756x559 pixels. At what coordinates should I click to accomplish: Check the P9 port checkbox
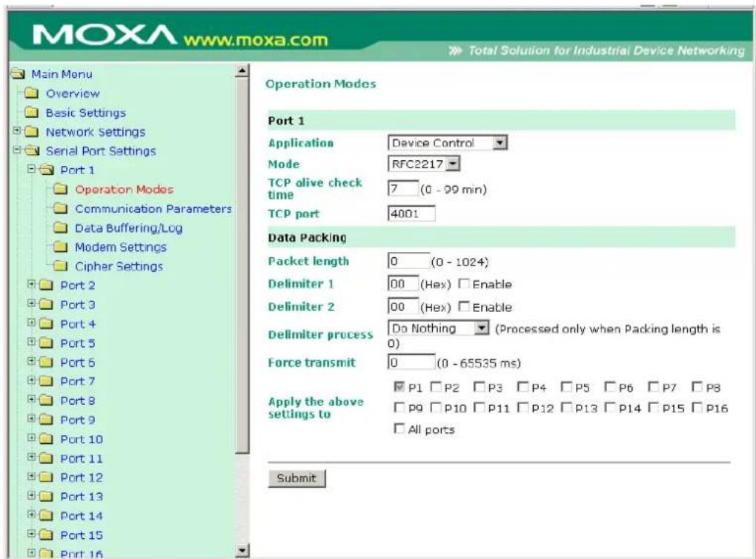(x=399, y=408)
